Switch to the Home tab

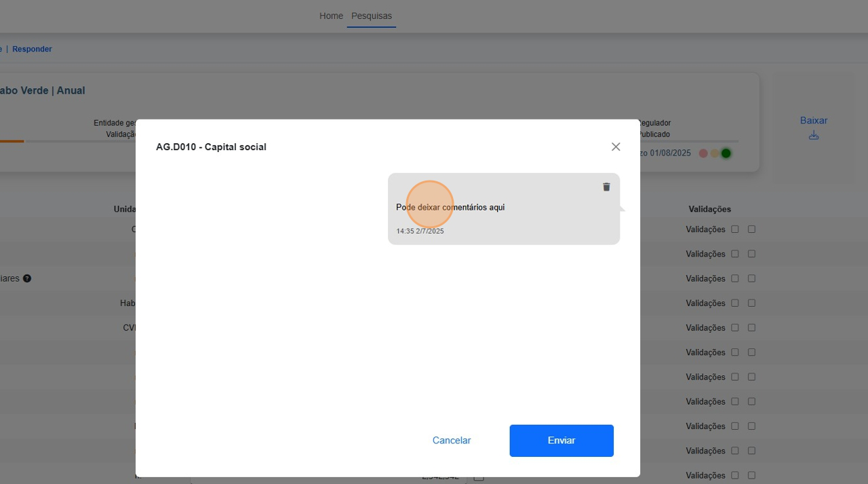pyautogui.click(x=331, y=16)
